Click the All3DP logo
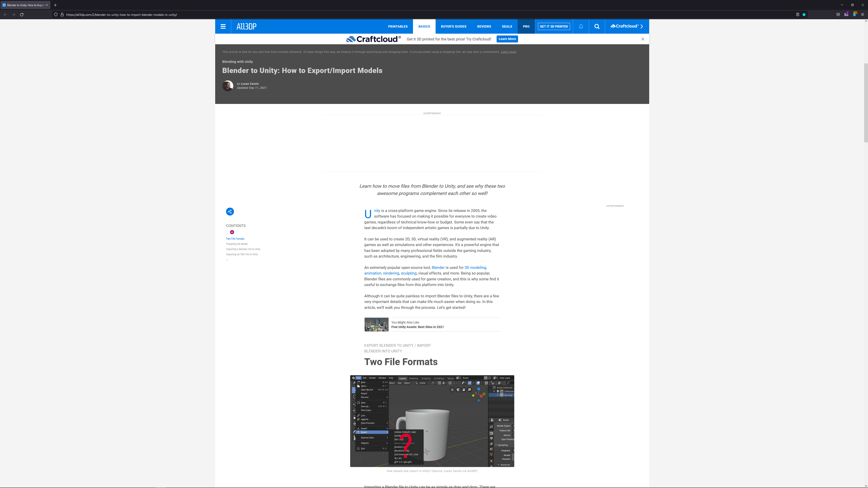 246,27
